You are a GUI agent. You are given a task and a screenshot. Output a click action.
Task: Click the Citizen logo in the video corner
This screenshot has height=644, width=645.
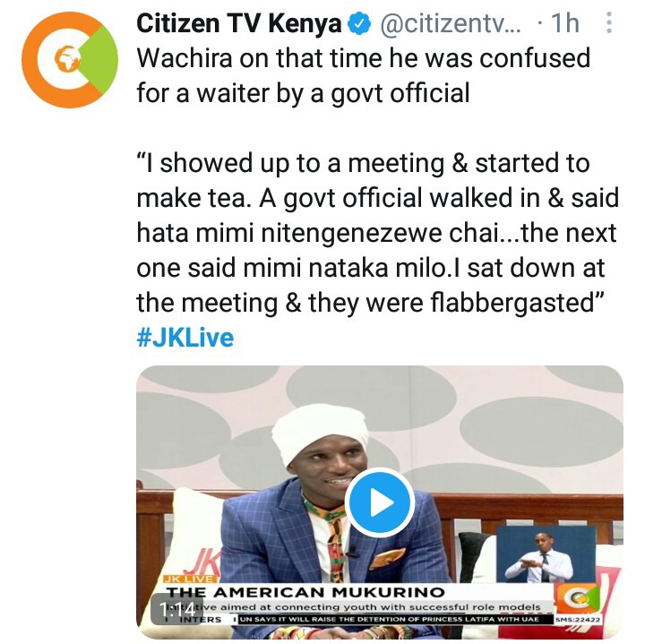pos(576,599)
